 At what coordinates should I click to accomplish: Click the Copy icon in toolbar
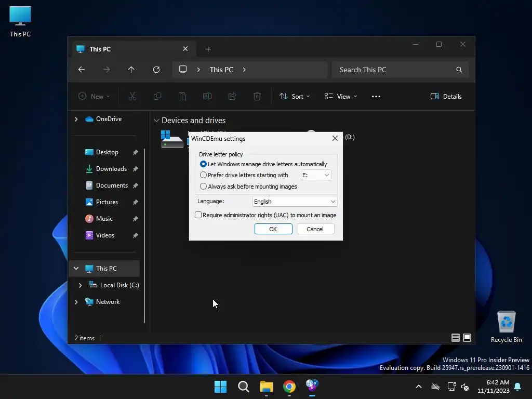[157, 96]
